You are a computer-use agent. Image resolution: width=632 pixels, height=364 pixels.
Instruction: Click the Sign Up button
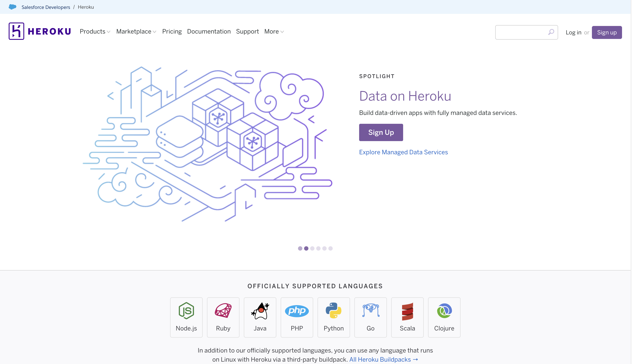pos(381,132)
